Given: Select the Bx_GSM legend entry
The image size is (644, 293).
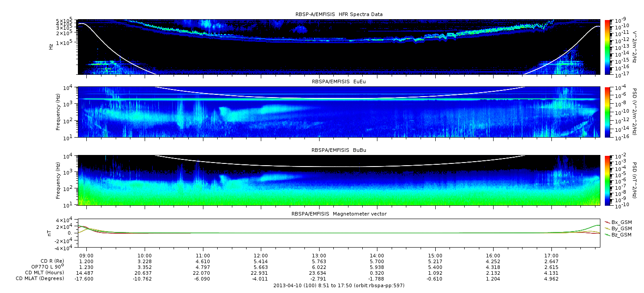Looking at the screenshot, I should [621, 222].
